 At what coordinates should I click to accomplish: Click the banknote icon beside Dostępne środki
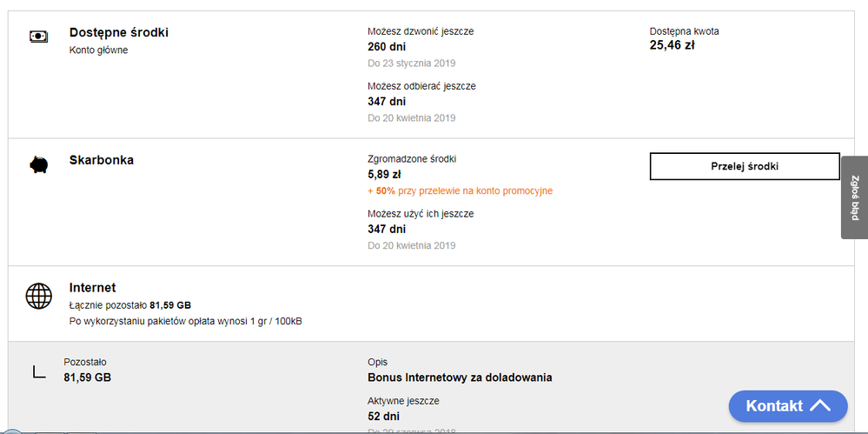click(38, 37)
